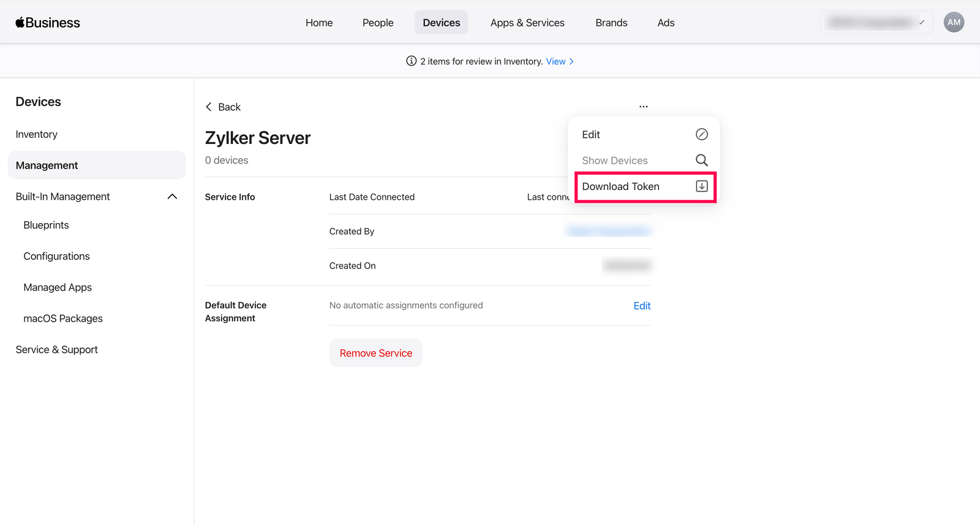Click the Remove Service button
This screenshot has height=524, width=980.
376,353
